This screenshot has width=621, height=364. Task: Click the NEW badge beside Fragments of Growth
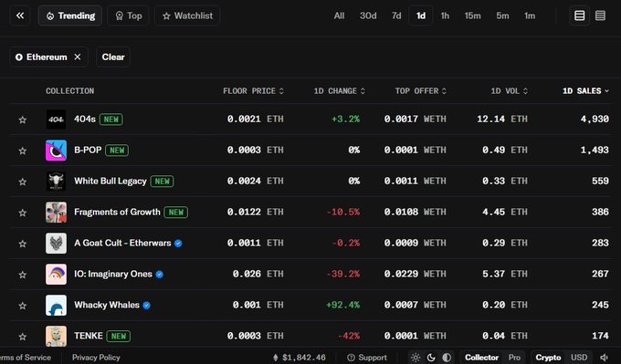pos(176,213)
